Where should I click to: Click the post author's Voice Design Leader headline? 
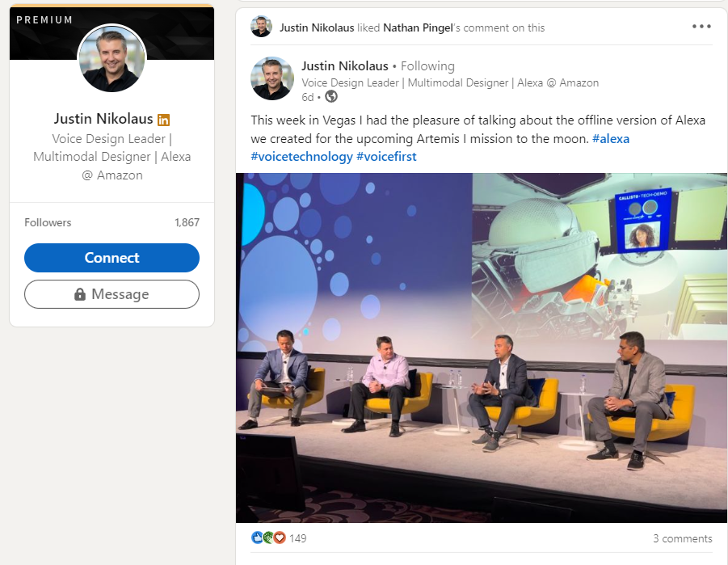pyautogui.click(x=450, y=82)
